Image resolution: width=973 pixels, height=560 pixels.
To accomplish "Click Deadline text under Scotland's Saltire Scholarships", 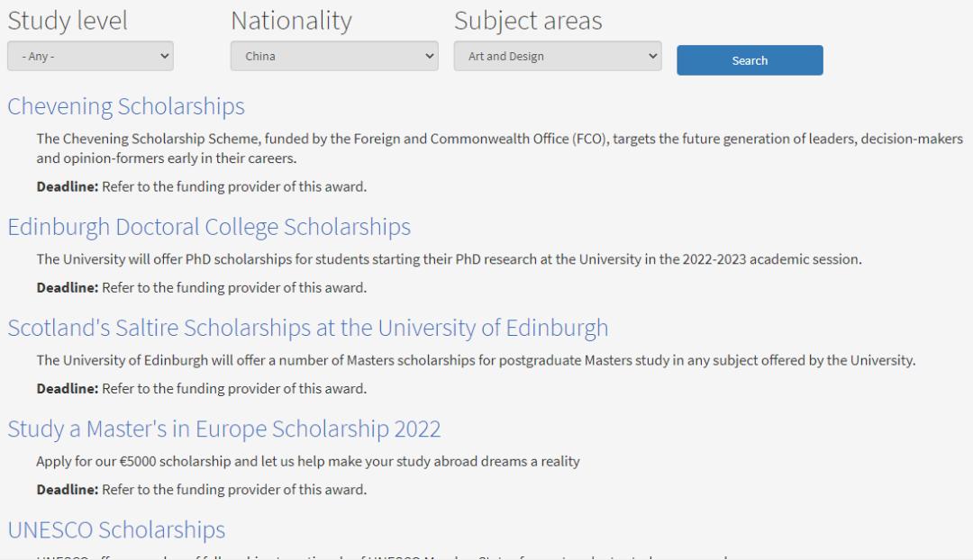I will [x=201, y=389].
